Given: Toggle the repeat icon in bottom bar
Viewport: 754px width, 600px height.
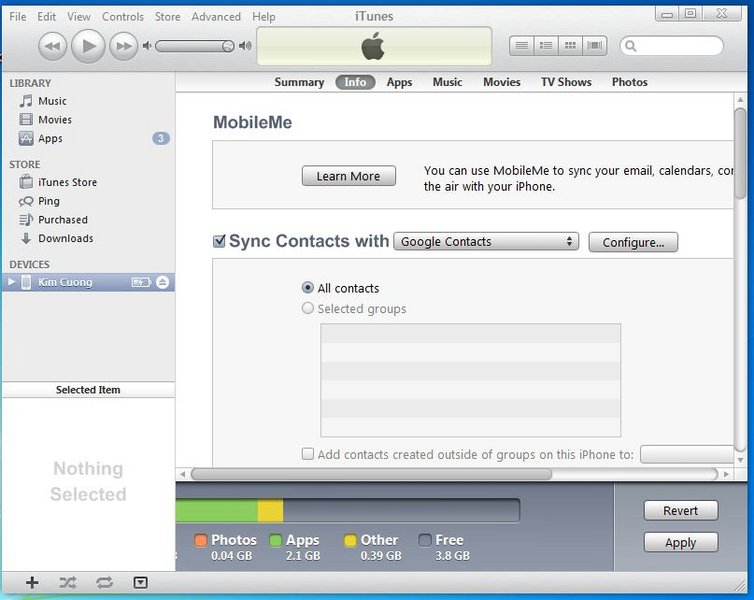Looking at the screenshot, I should pyautogui.click(x=104, y=582).
